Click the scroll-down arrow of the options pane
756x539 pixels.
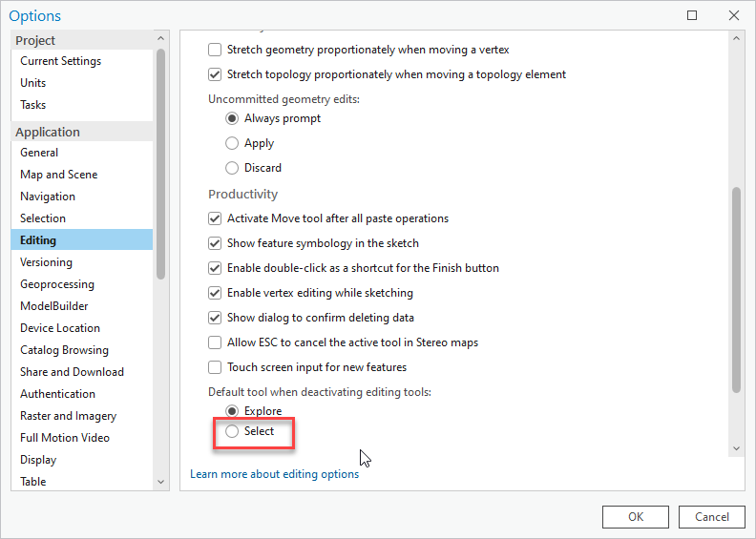736,448
